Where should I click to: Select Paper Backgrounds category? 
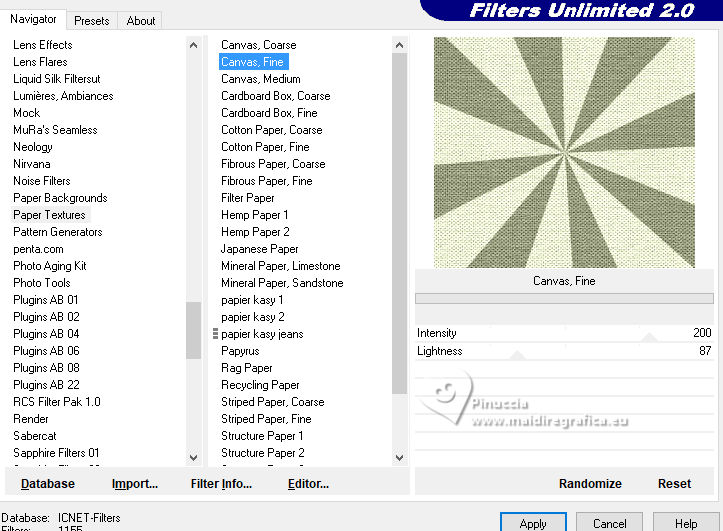point(60,198)
